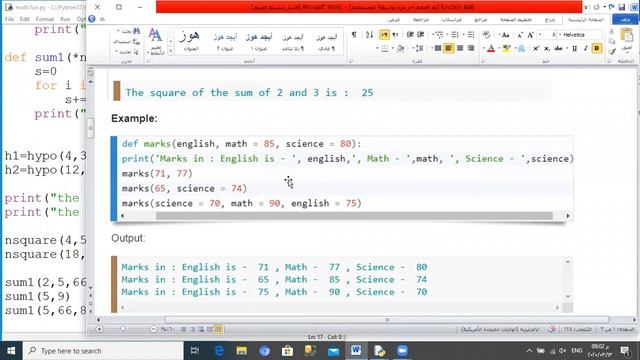Click the bullets list icon
This screenshot has height=360, width=640.
coord(471,35)
